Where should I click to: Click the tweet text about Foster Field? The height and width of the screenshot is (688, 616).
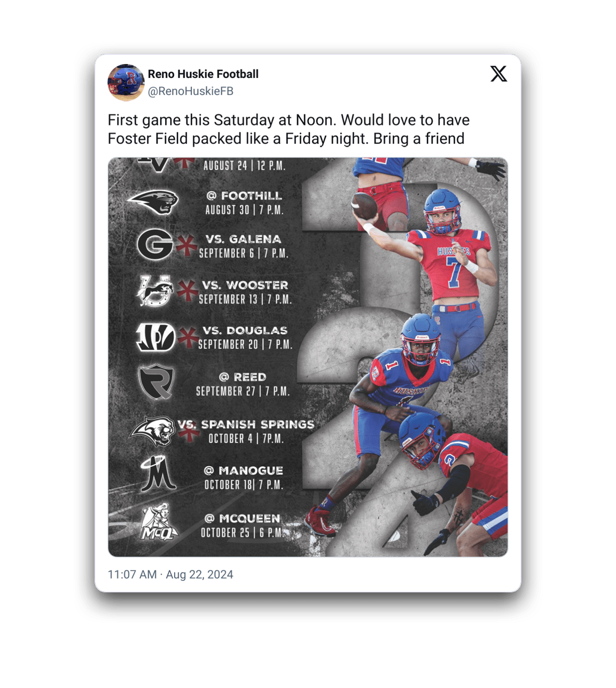[288, 129]
